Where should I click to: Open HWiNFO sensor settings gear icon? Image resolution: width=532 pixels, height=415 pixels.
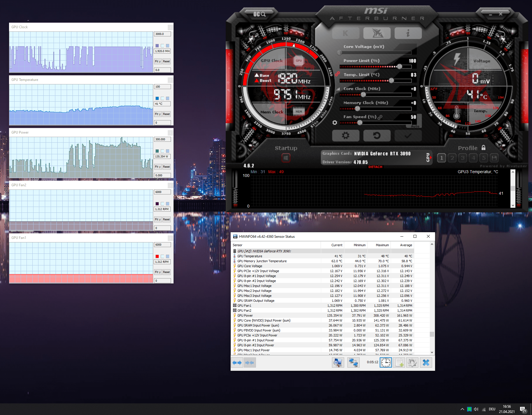pyautogui.click(x=412, y=363)
